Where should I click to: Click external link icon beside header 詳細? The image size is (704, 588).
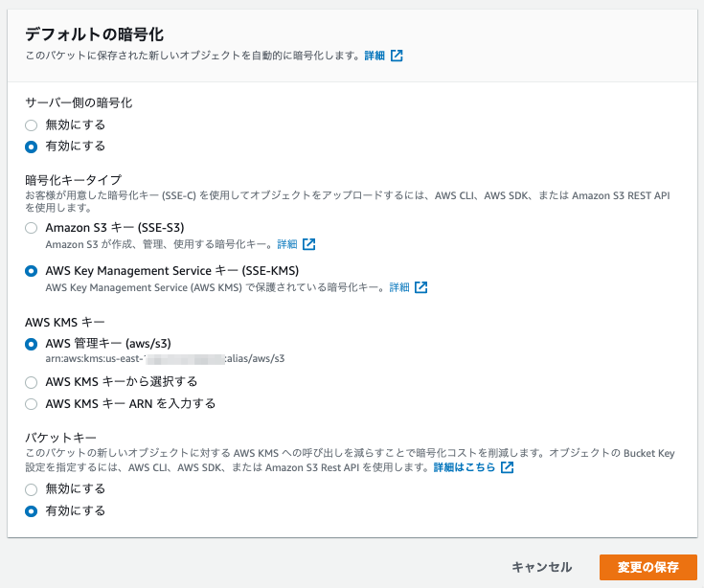tap(397, 56)
